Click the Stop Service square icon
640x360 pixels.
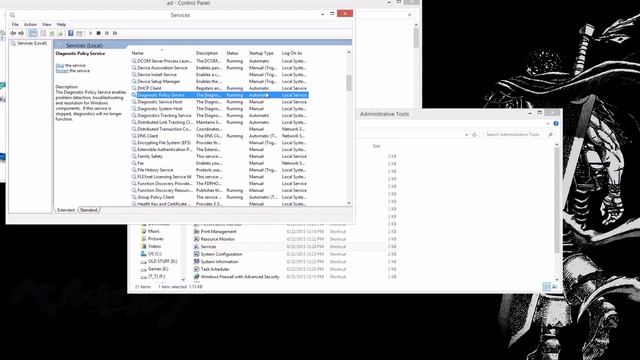click(98, 33)
